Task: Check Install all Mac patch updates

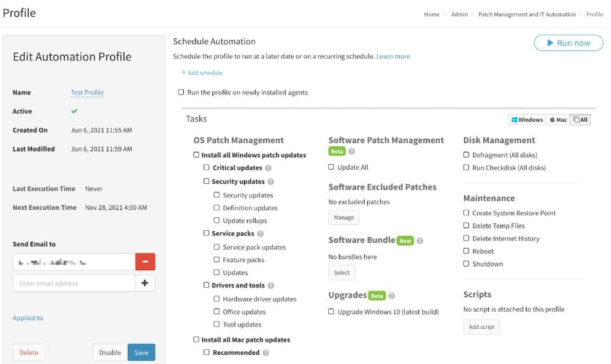Action: pos(196,339)
